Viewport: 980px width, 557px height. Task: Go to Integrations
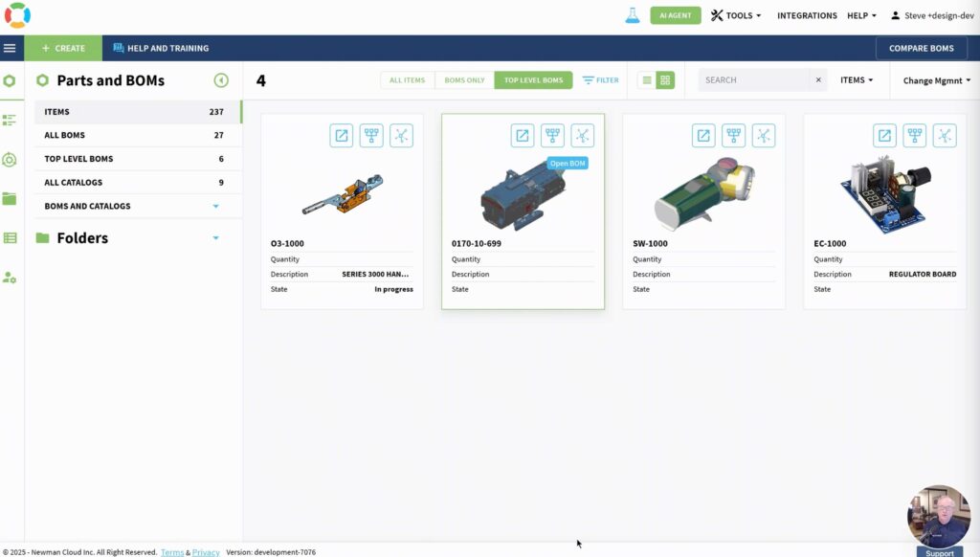(x=807, y=15)
